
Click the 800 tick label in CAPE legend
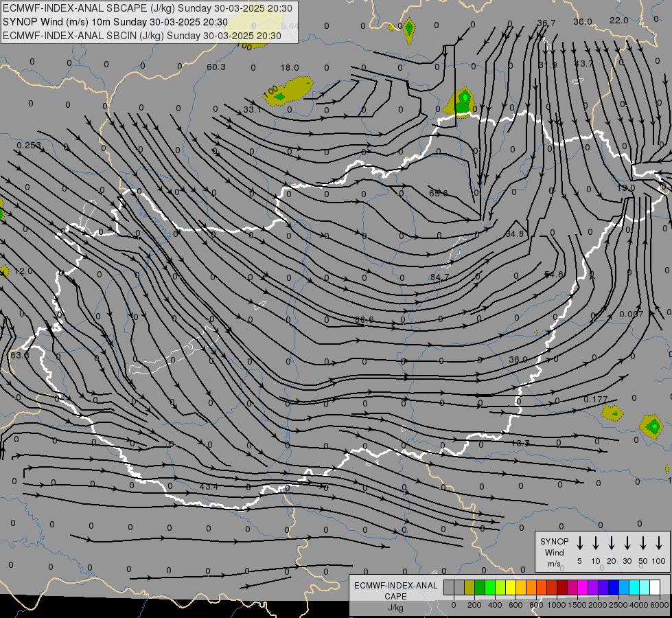click(536, 605)
